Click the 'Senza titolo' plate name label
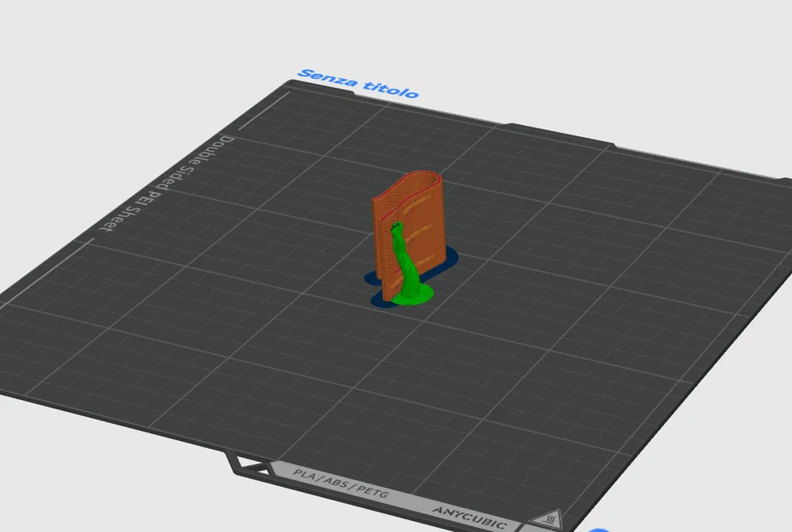The width and height of the screenshot is (792, 532). [x=359, y=83]
